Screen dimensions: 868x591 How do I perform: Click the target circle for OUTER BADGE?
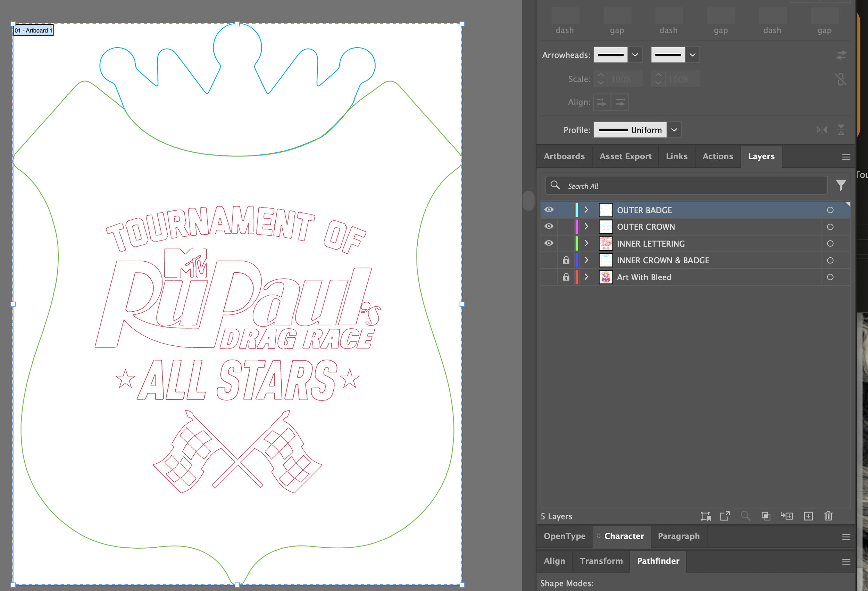(x=830, y=210)
